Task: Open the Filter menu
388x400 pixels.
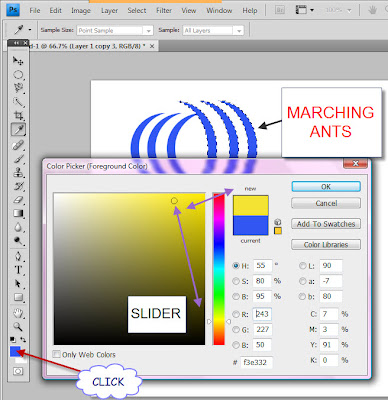Action: (x=164, y=11)
